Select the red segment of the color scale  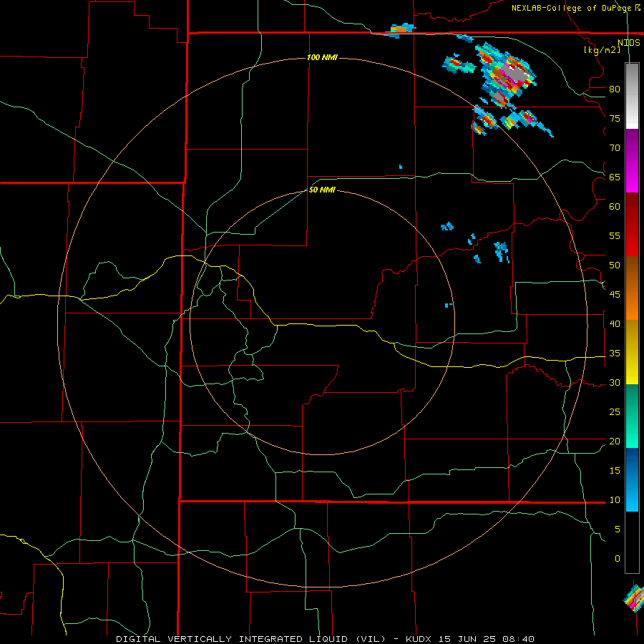pyautogui.click(x=632, y=224)
